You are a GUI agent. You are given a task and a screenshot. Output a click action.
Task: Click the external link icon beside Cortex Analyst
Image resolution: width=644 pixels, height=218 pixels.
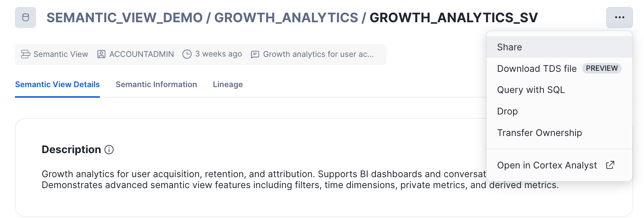click(x=610, y=165)
